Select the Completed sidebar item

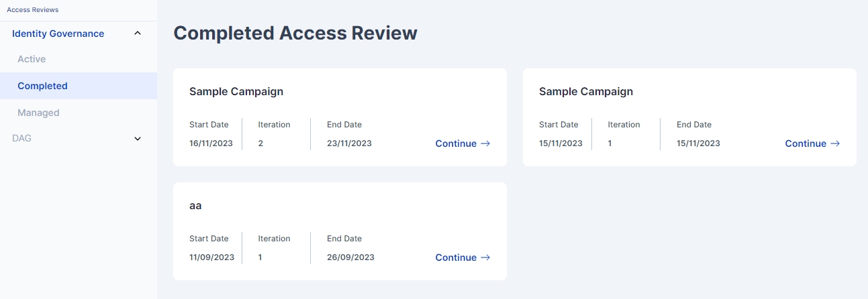pyautogui.click(x=42, y=86)
